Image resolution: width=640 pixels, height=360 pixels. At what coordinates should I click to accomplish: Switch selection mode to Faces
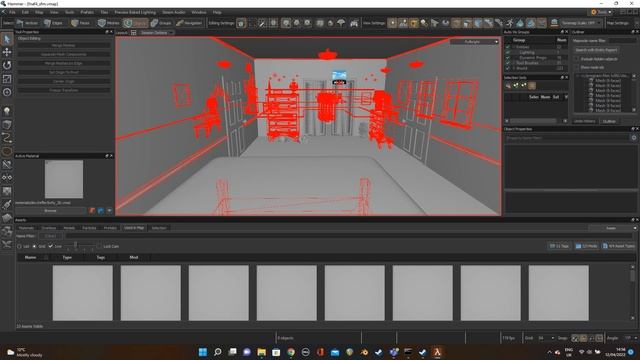(80, 23)
